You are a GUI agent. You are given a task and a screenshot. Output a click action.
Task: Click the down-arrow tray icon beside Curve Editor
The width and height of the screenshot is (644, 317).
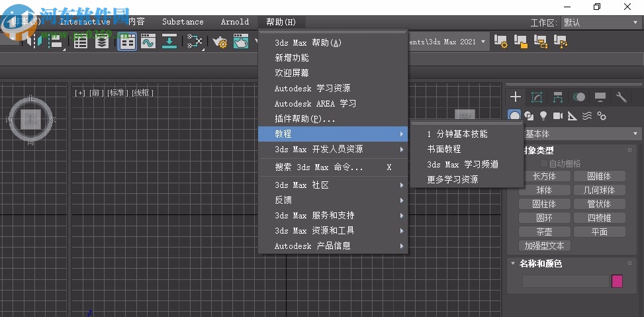tap(169, 42)
